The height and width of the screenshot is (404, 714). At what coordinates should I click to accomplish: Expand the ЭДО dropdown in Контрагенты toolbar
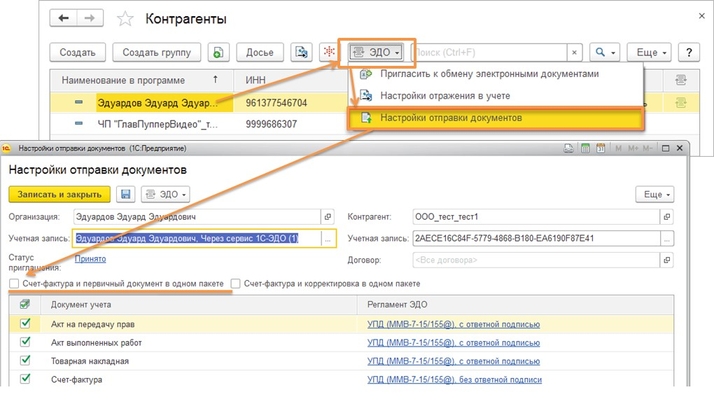tap(375, 52)
